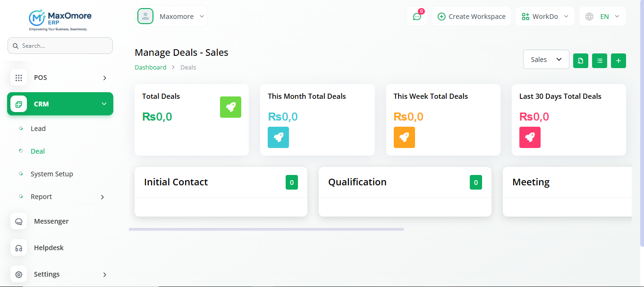Click the Qualification stage heading
644x287 pixels.
point(357,182)
